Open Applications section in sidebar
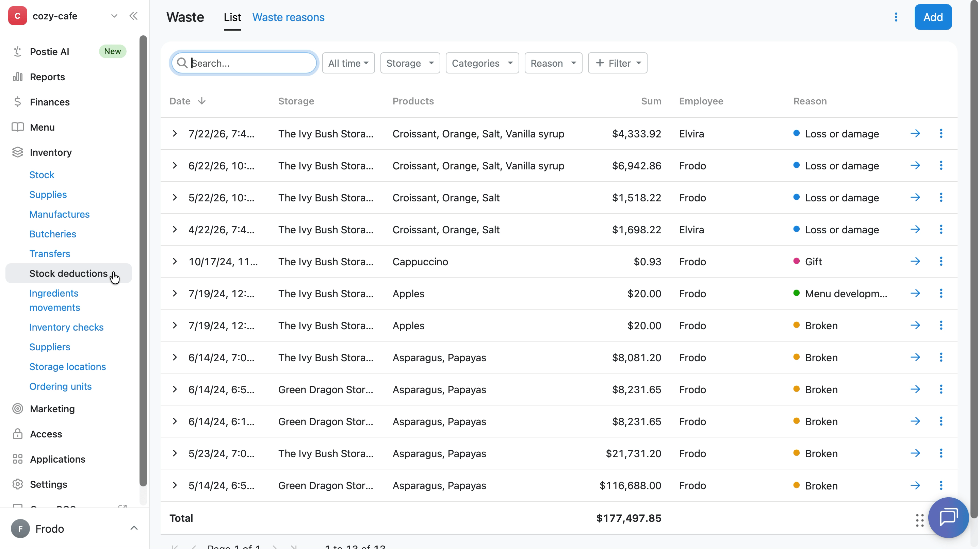Screen dimensions: 980x549 (58, 459)
